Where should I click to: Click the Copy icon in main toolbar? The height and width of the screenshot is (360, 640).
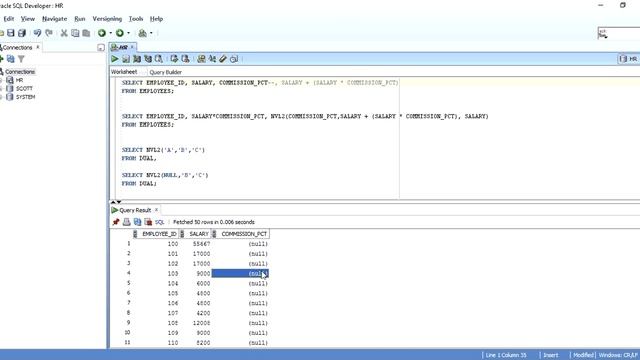coord(75,33)
